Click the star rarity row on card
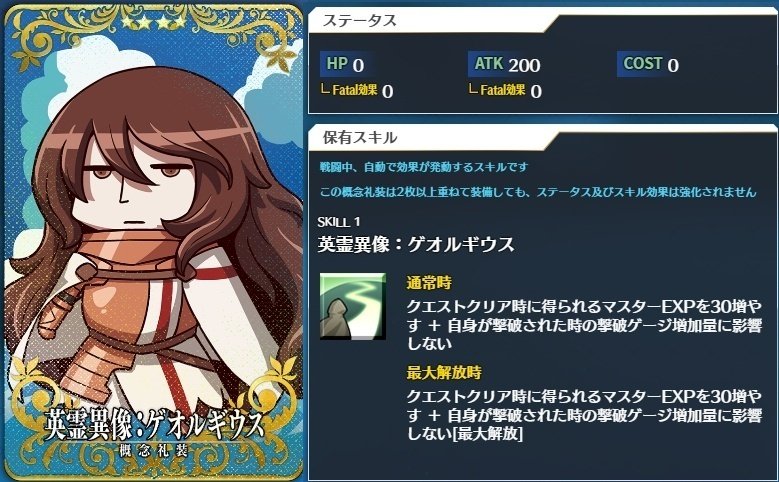Image resolution: width=779 pixels, height=482 pixels. point(154,21)
